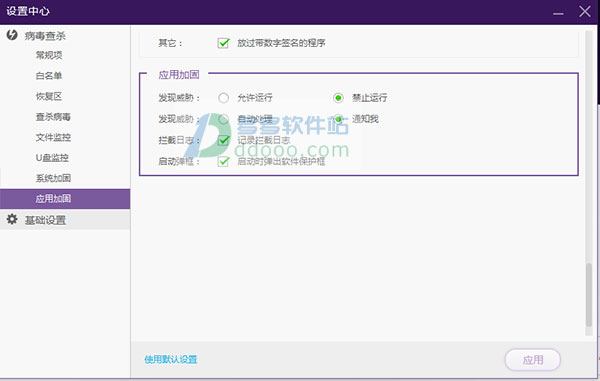The width and height of the screenshot is (600, 381).
Task: Select the 禁止运行 radio button
Action: tap(338, 98)
